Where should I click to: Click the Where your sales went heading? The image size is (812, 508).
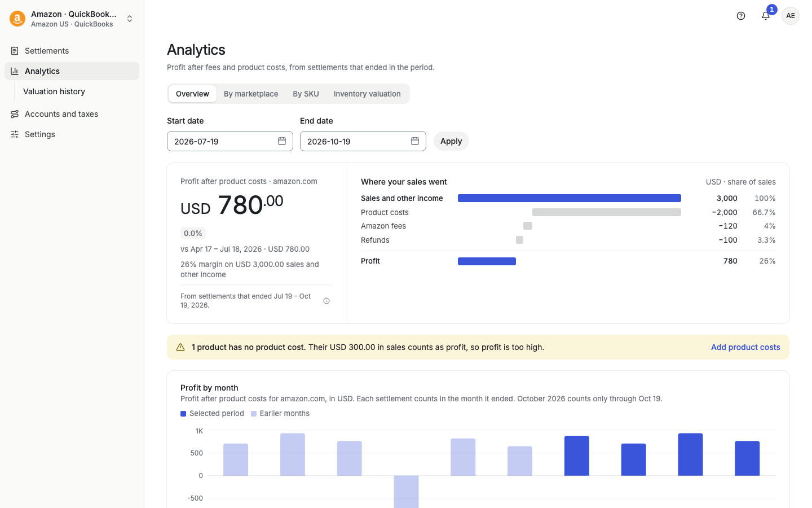click(404, 182)
